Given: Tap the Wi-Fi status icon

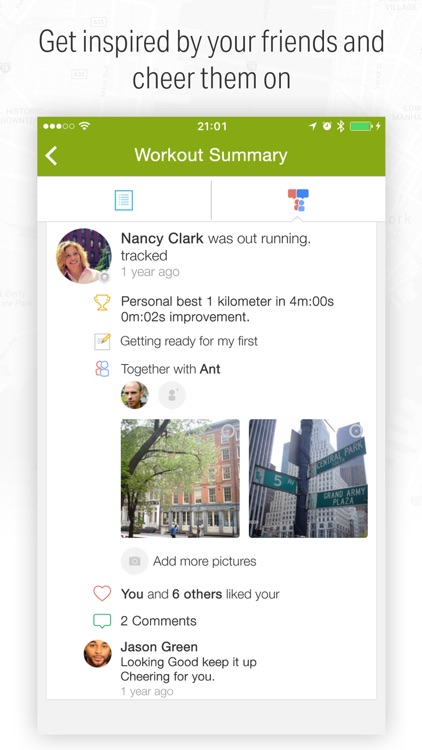Looking at the screenshot, I should pyautogui.click(x=85, y=126).
